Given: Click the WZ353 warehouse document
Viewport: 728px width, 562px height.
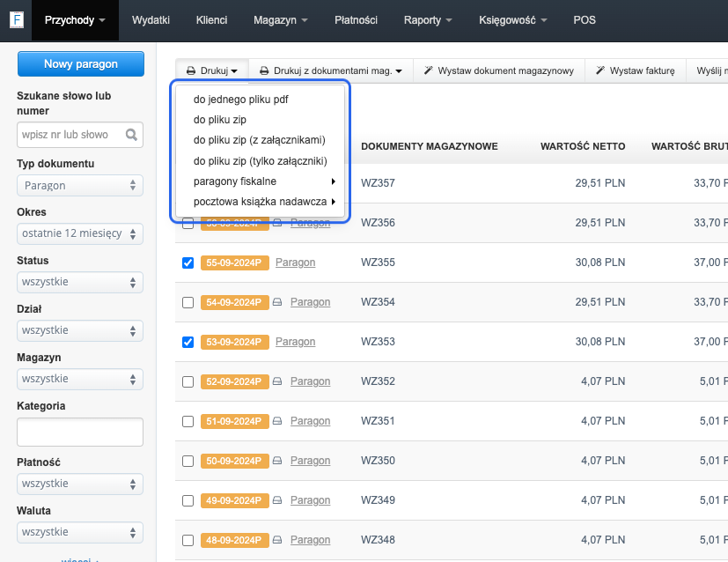Looking at the screenshot, I should coord(378,342).
